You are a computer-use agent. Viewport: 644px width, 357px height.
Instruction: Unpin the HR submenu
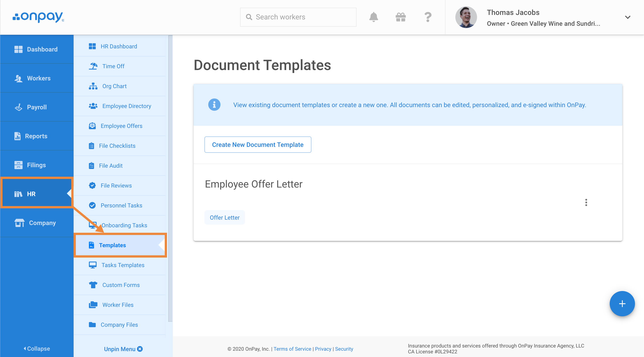123,349
